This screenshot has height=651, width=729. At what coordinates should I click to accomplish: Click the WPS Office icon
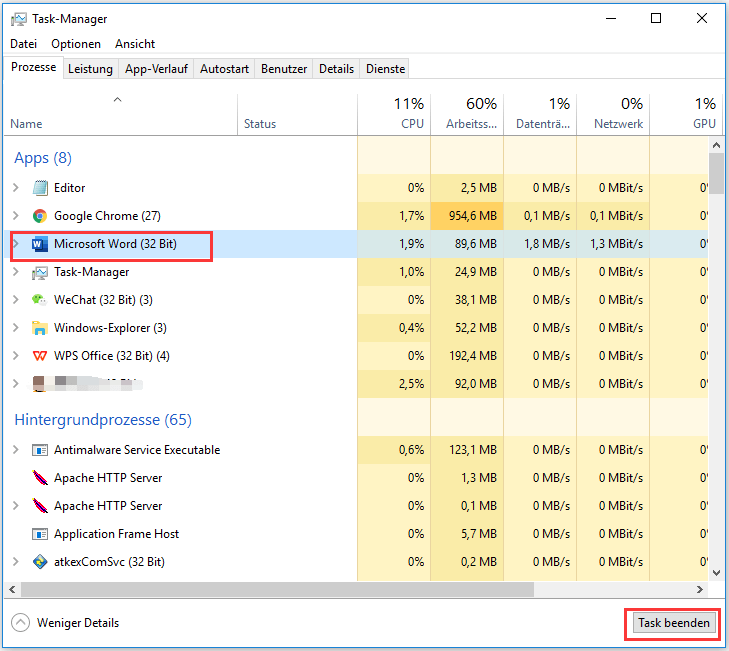[x=40, y=356]
